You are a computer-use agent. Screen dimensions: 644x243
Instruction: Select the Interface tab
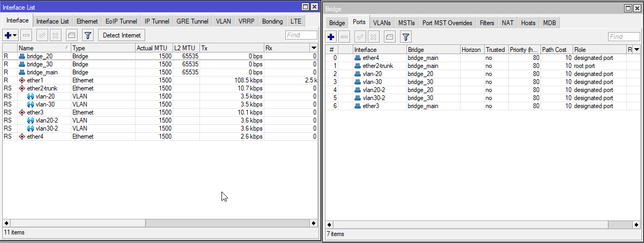[18, 20]
